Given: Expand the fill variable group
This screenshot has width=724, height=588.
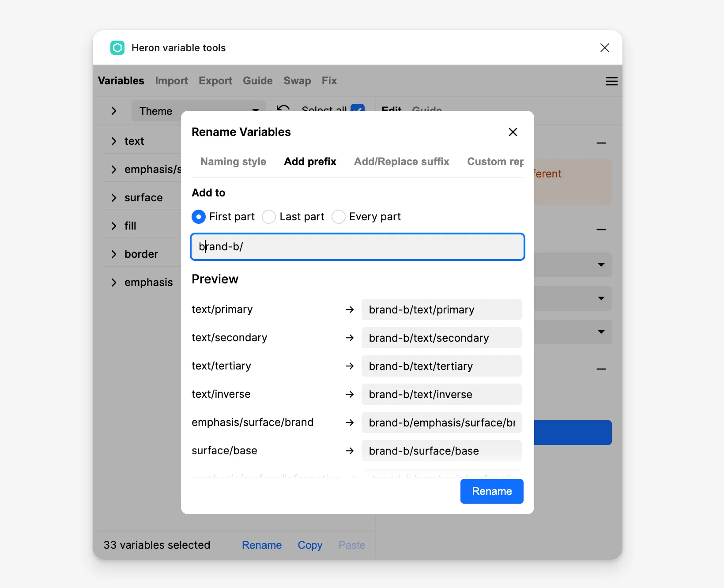Looking at the screenshot, I should pos(114,226).
